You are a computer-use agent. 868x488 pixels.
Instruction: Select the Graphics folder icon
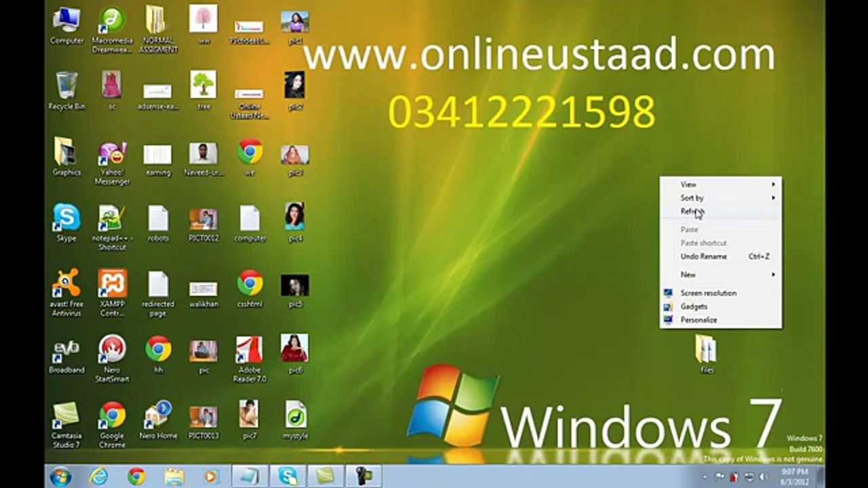pyautogui.click(x=66, y=156)
